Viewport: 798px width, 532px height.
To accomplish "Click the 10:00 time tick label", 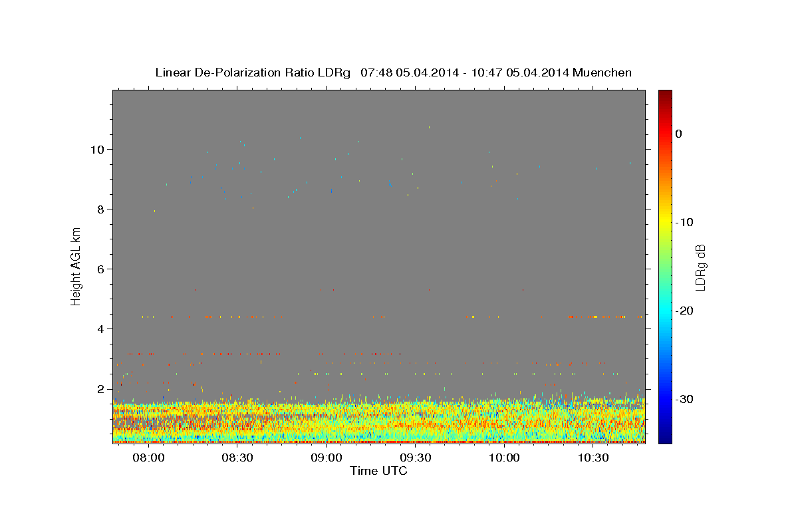I will pos(504,458).
